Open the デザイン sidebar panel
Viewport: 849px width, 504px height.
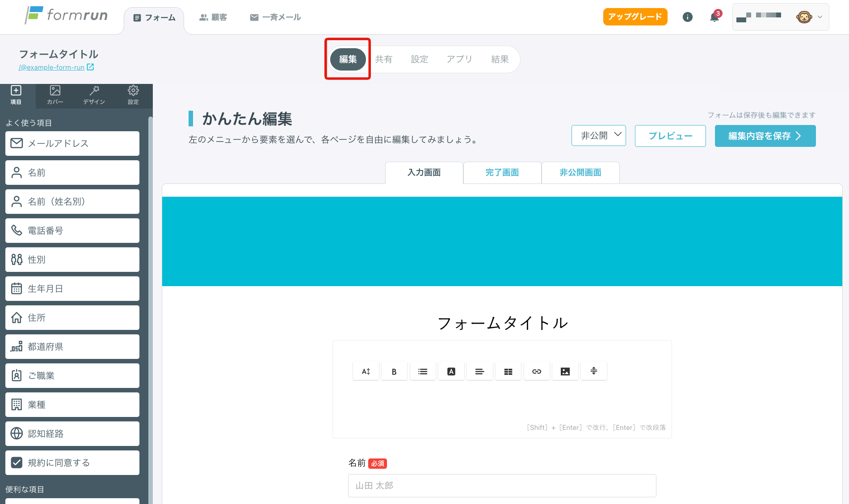[94, 95]
